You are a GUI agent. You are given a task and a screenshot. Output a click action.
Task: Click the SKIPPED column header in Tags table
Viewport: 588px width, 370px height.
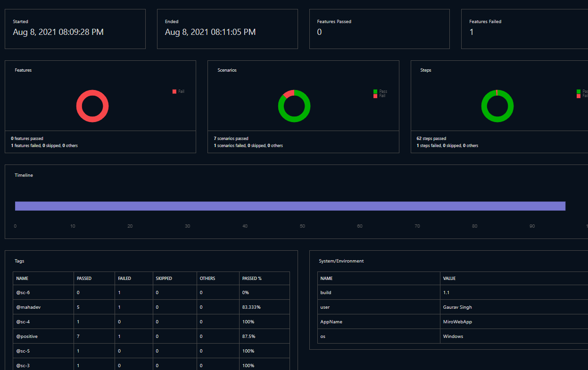tap(164, 279)
